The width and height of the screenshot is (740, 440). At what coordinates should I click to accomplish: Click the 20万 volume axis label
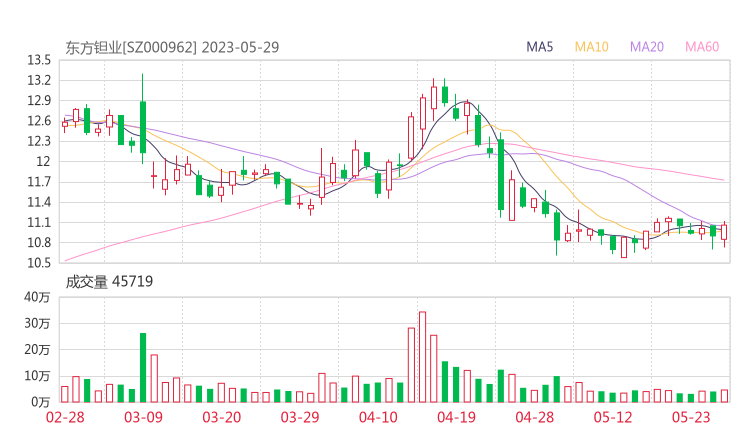[x=37, y=350]
